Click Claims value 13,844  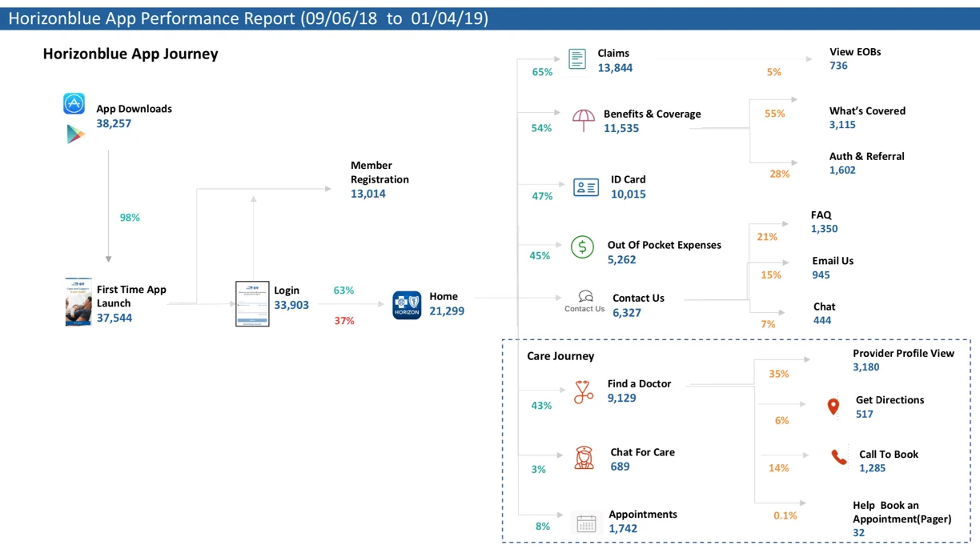[x=615, y=68]
